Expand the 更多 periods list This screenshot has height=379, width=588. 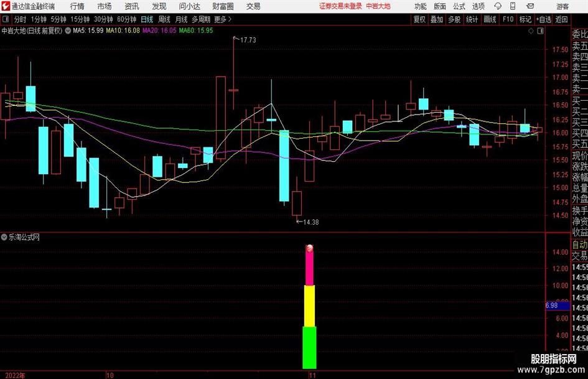(223, 19)
